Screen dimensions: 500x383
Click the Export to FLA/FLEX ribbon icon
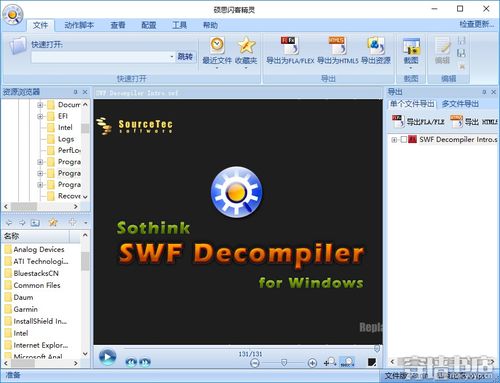tap(290, 46)
